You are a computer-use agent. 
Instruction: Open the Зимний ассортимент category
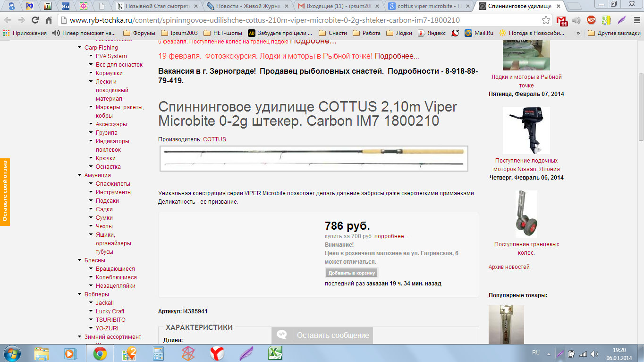tap(112, 337)
